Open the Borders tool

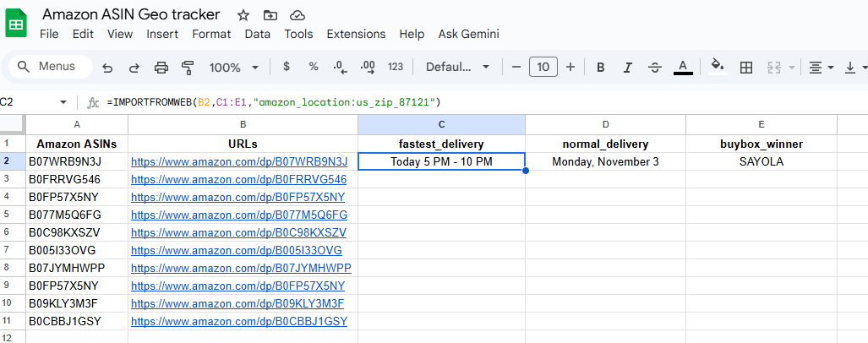tap(746, 68)
